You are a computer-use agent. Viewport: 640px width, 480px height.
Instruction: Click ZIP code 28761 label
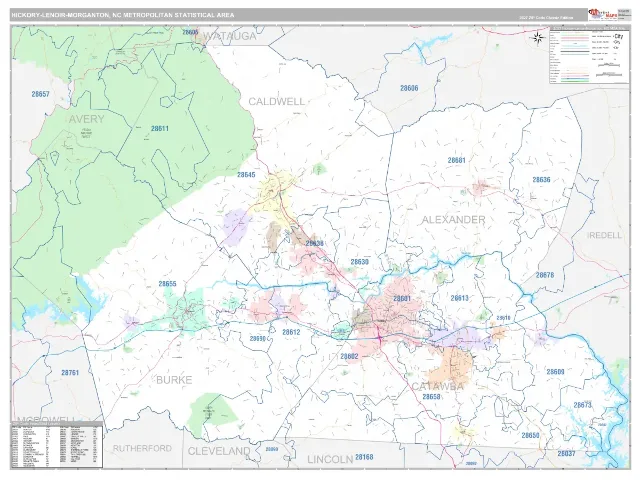(70, 373)
